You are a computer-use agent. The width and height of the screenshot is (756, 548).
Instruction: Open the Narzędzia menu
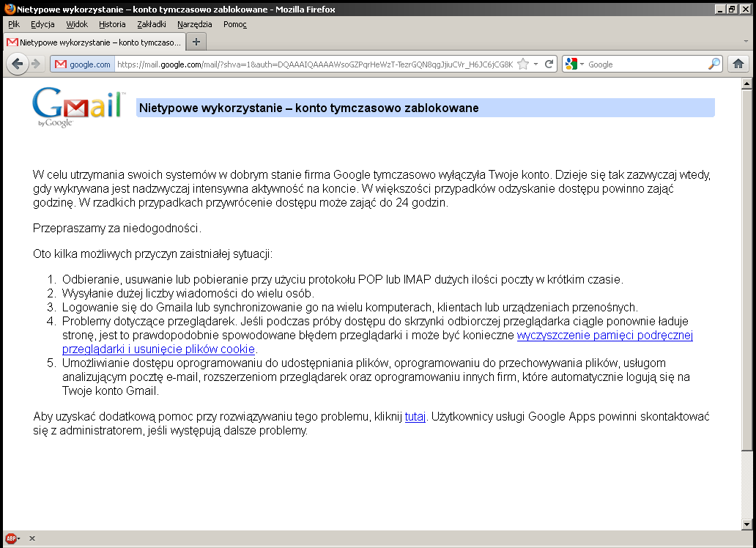(x=194, y=24)
